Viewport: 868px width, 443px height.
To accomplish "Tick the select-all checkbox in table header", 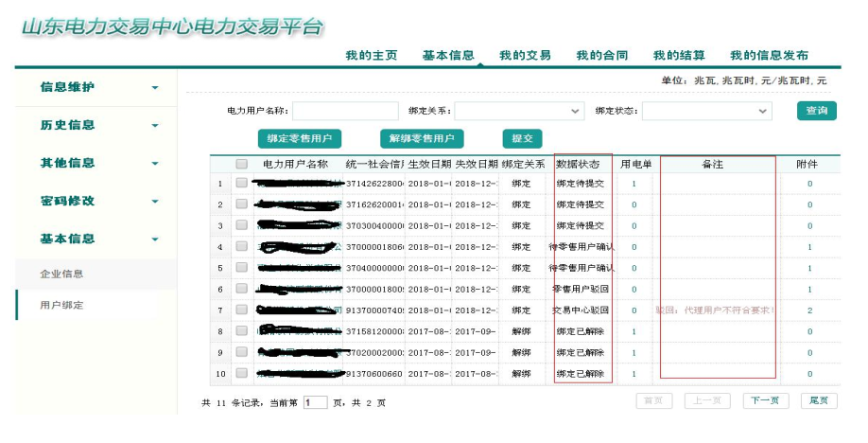I will (242, 164).
